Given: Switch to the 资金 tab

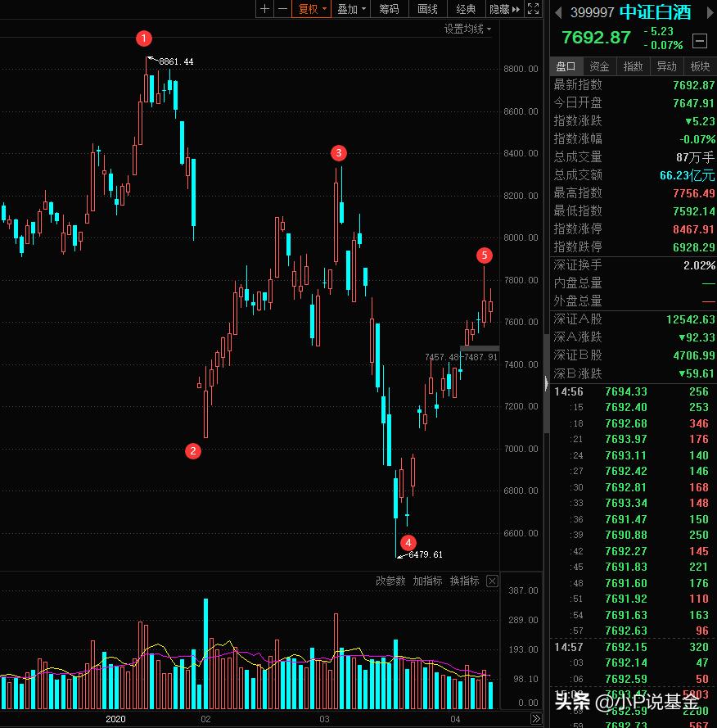Looking at the screenshot, I should (x=599, y=66).
